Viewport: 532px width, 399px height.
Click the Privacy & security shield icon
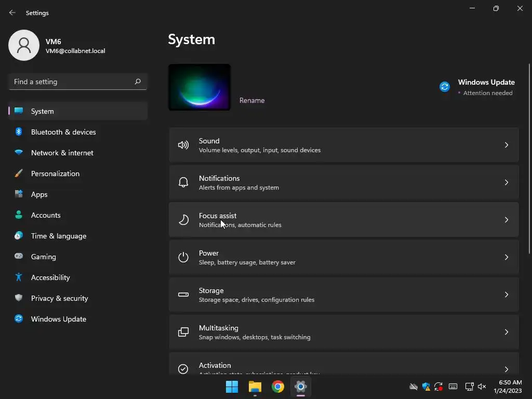(x=19, y=298)
